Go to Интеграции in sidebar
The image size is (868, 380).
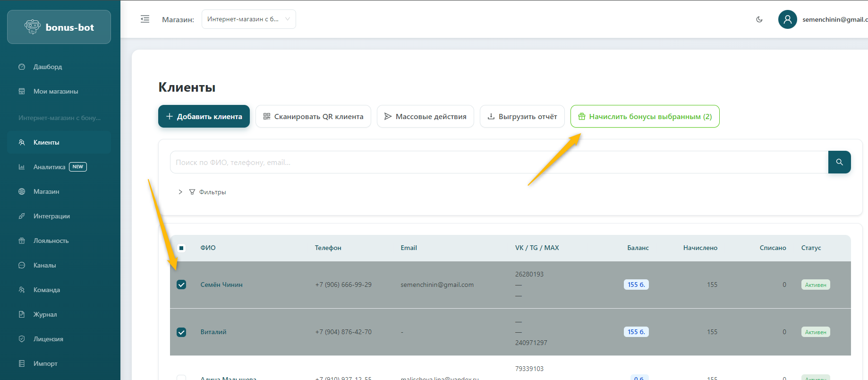point(51,216)
